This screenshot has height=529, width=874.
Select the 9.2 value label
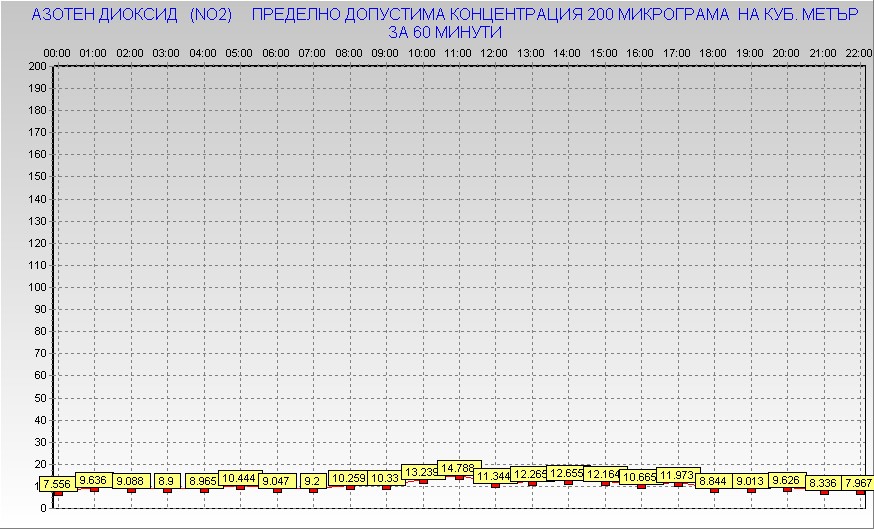point(312,481)
